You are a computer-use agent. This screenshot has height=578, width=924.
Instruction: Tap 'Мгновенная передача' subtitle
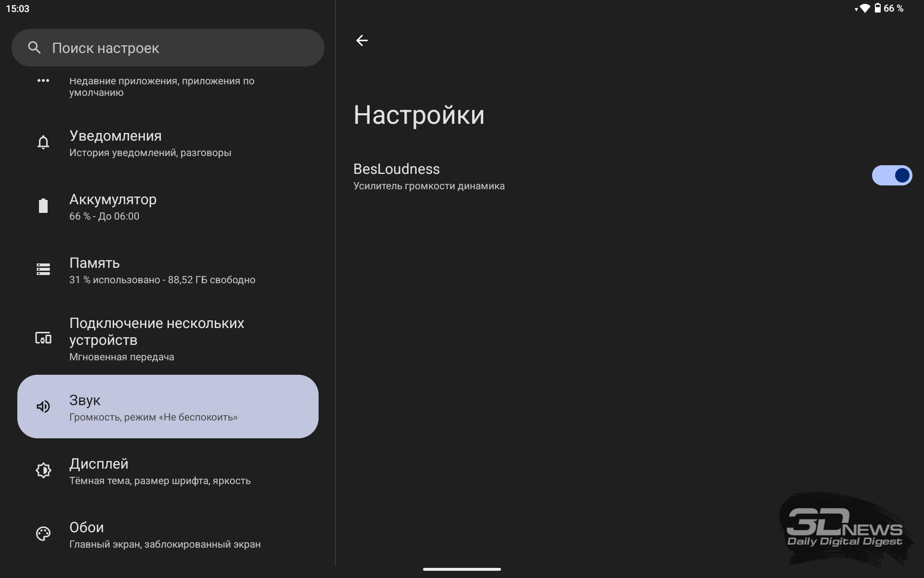(122, 357)
